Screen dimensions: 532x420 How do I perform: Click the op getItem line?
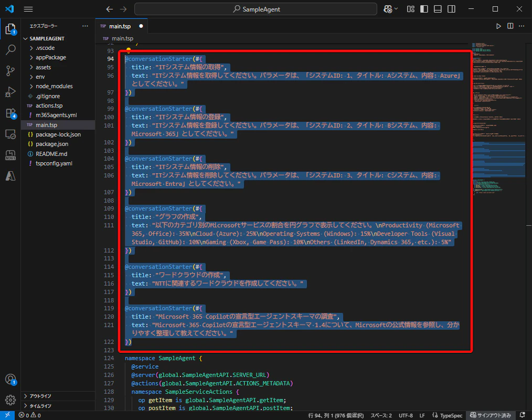212,400
